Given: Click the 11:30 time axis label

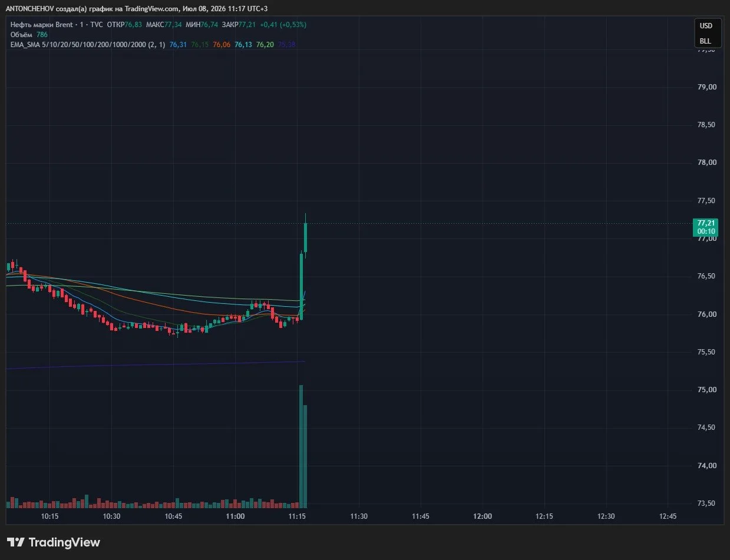Looking at the screenshot, I should tap(359, 516).
